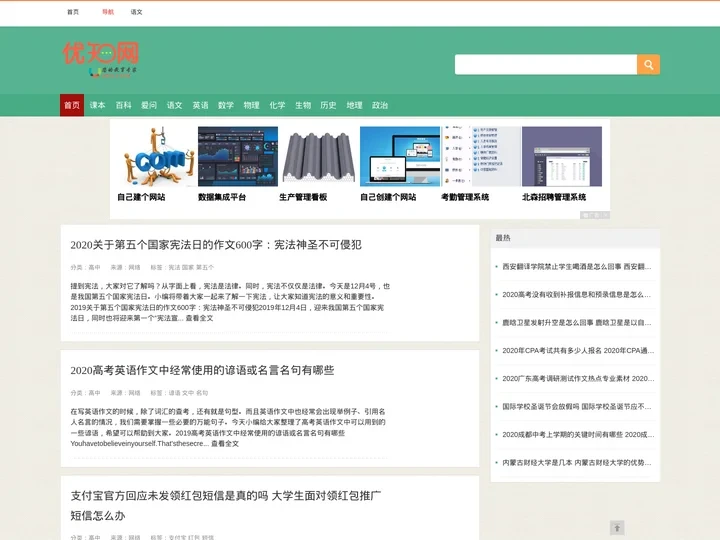Open article 支付宝官方回应未发领红包短信
Viewport: 720px width, 540px height.
pyautogui.click(x=225, y=505)
